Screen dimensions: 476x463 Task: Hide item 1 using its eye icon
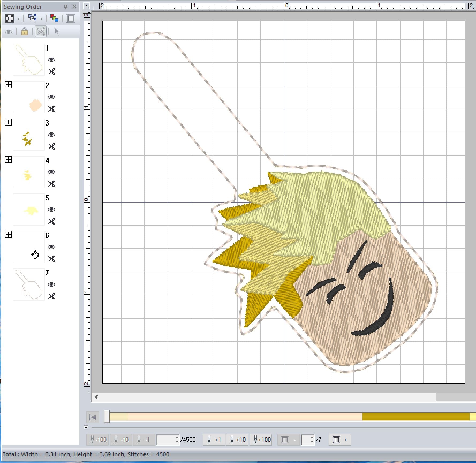[51, 60]
